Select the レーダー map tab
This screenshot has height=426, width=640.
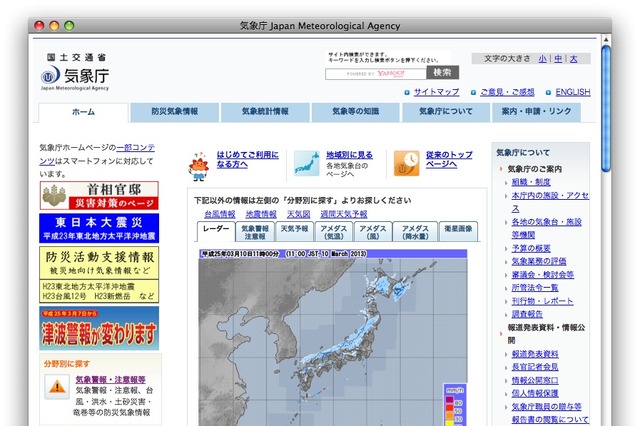(x=216, y=232)
